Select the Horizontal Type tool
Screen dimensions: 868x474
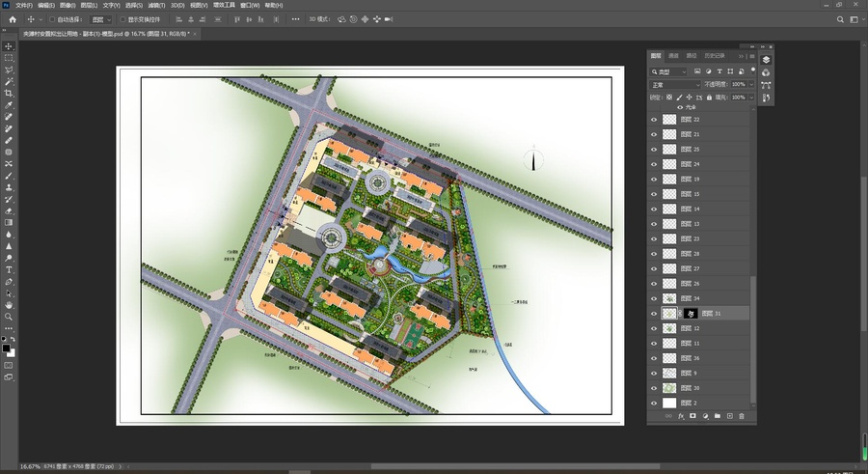pyautogui.click(x=9, y=270)
